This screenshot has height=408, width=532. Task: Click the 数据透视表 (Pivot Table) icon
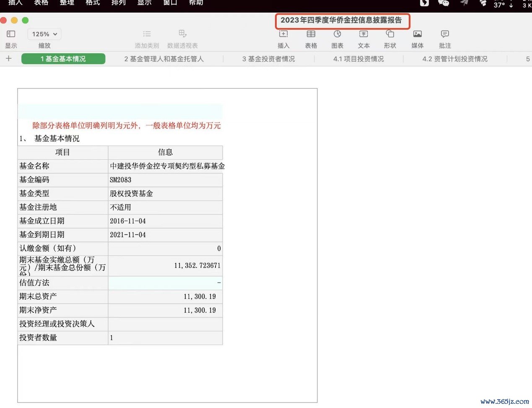tap(182, 34)
